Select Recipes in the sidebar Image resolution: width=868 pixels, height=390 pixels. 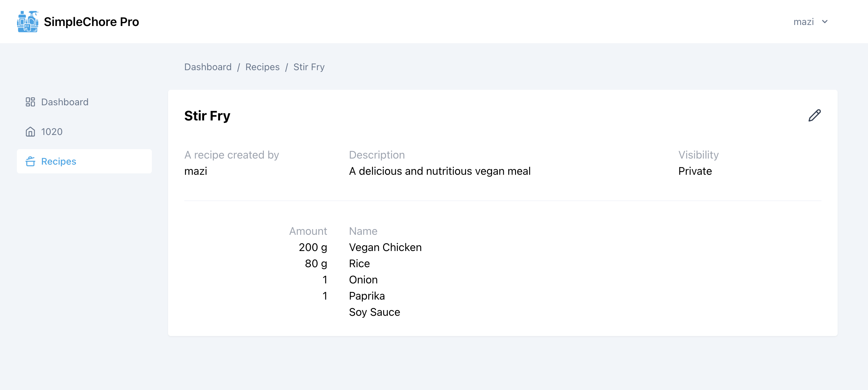84,161
